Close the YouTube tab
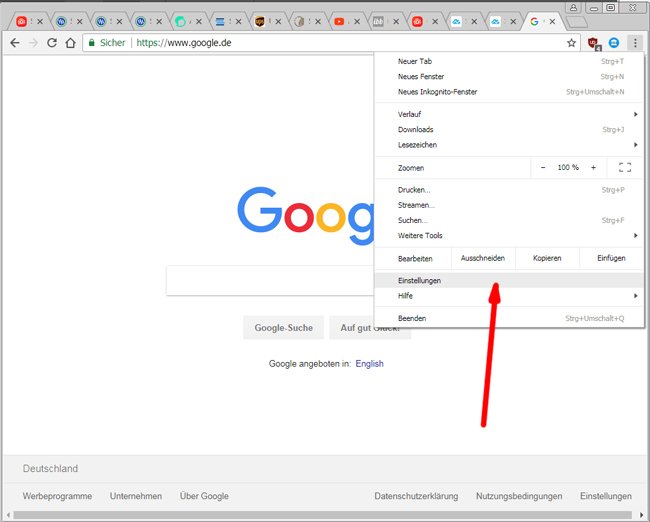650x522 pixels. point(357,22)
